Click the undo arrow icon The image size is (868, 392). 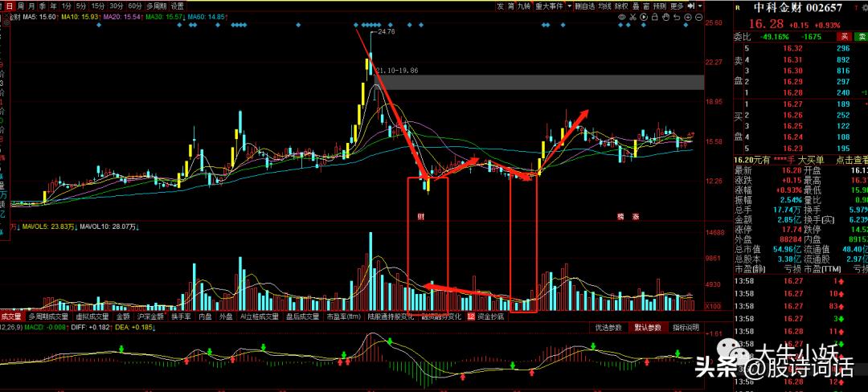(677, 17)
